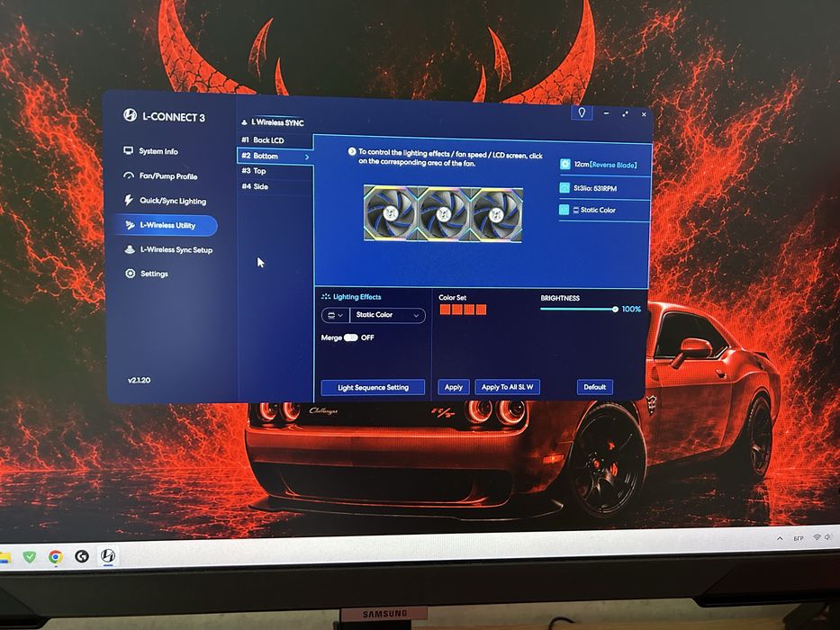
Task: Click the Reverse Blade link
Action: [x=613, y=165]
